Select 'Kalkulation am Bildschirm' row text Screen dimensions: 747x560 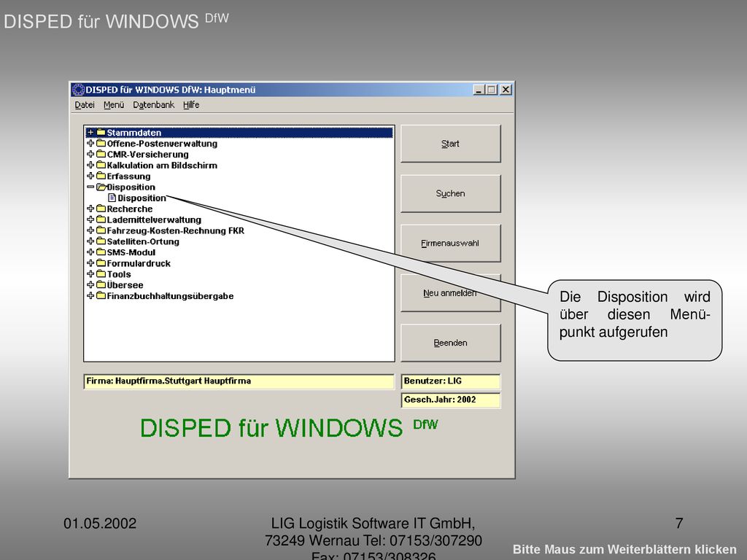162,166
